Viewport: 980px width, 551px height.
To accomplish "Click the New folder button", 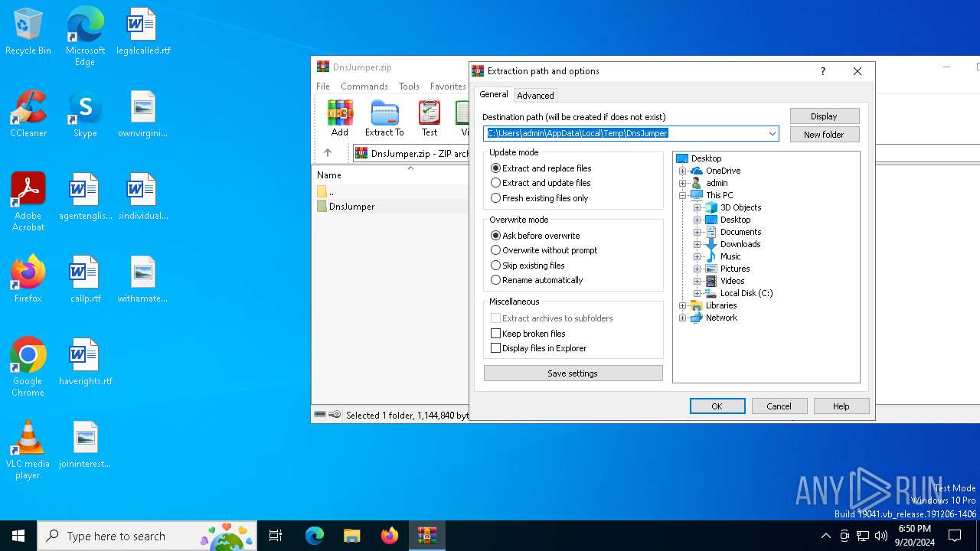I will tap(824, 135).
